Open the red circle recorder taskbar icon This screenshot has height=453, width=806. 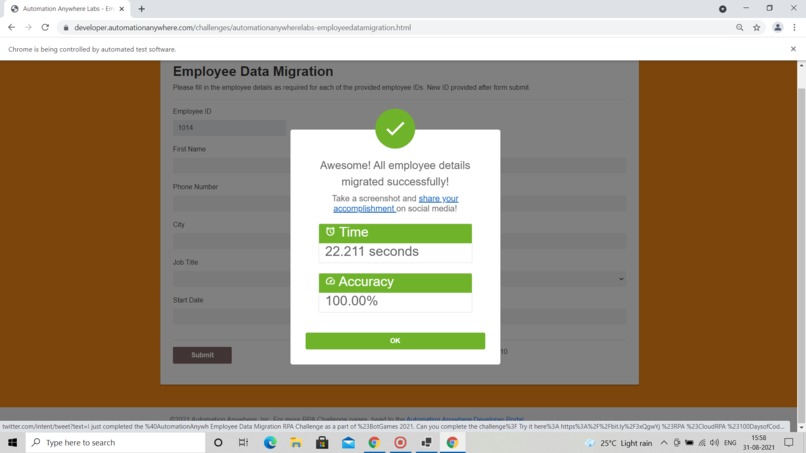tap(400, 442)
